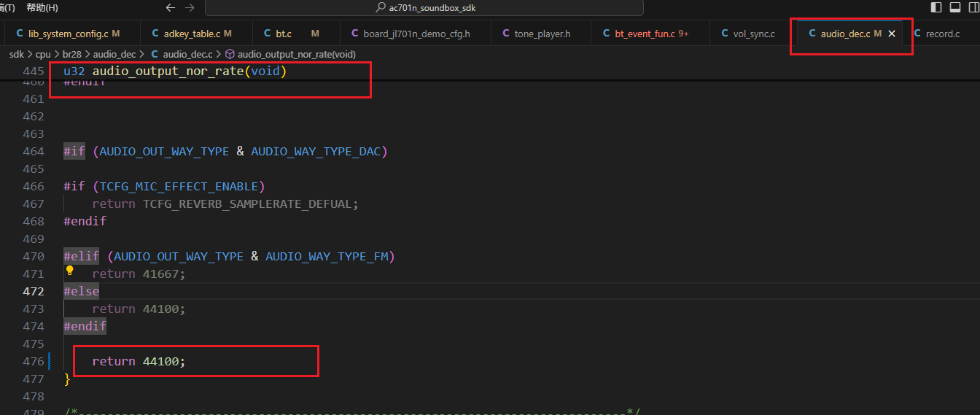This screenshot has height=415, width=980.
Task: Click the navigate back arrow icon
Action: pos(171,7)
